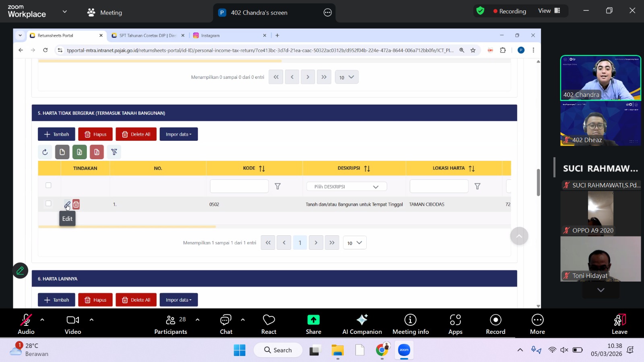Click Tambah button in Harta Tidak Bergerak

(56, 134)
